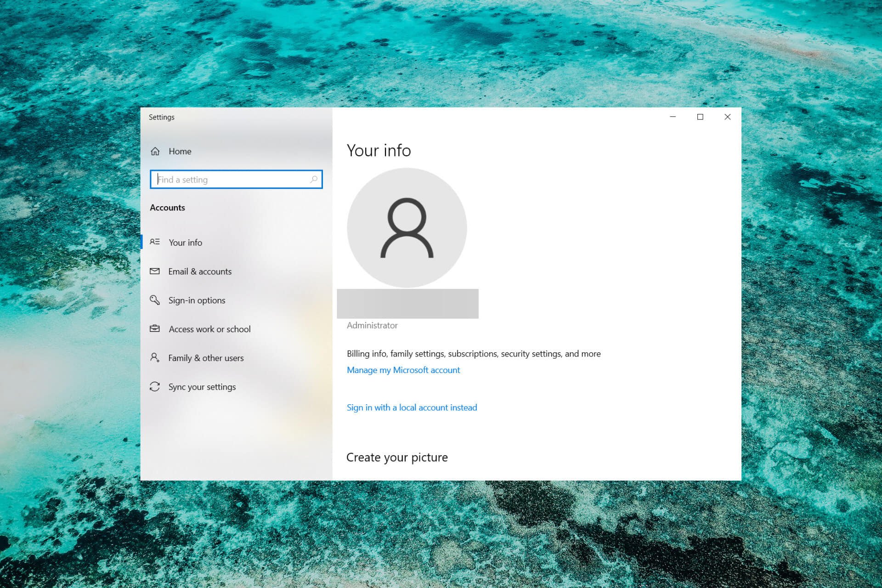The height and width of the screenshot is (588, 882).
Task: Click the Your info sidebar icon
Action: pos(155,242)
